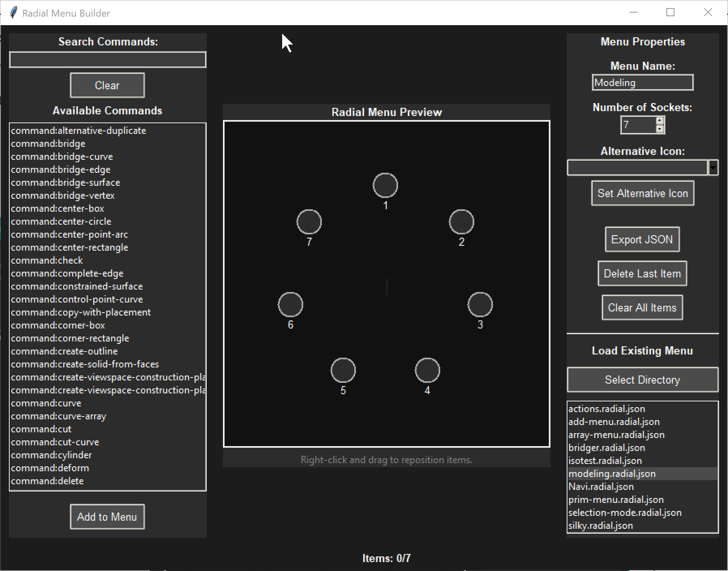Select socket 5 in the radial preview
This screenshot has height=571, width=728.
pyautogui.click(x=343, y=369)
